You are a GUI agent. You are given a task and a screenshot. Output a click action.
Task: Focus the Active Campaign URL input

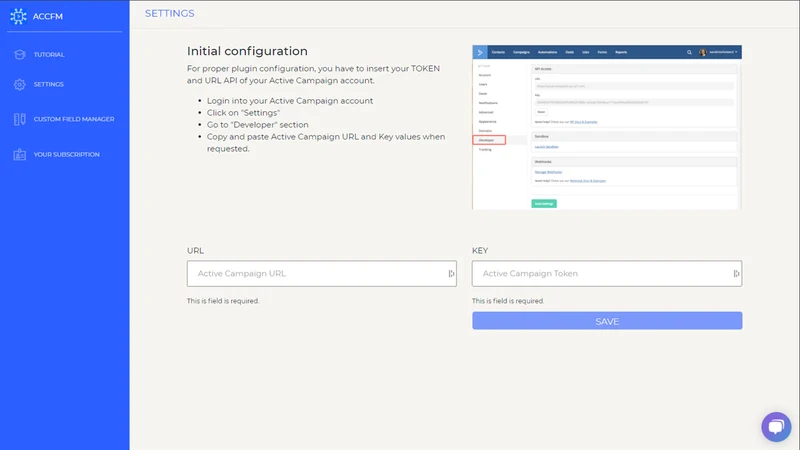pyautogui.click(x=321, y=273)
